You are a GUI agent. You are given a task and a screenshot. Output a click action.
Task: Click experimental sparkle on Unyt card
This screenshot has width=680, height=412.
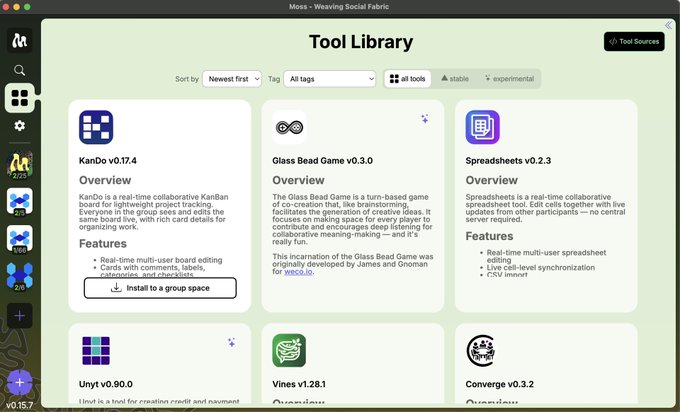(x=232, y=343)
